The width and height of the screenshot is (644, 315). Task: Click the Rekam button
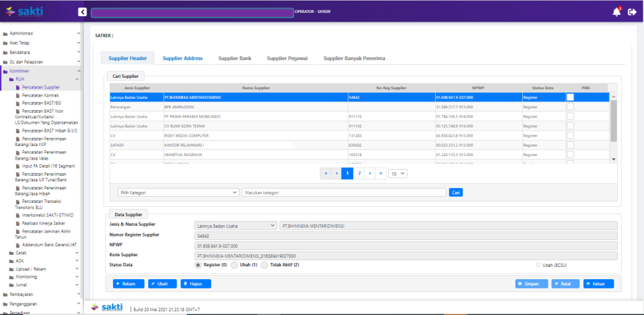129,284
